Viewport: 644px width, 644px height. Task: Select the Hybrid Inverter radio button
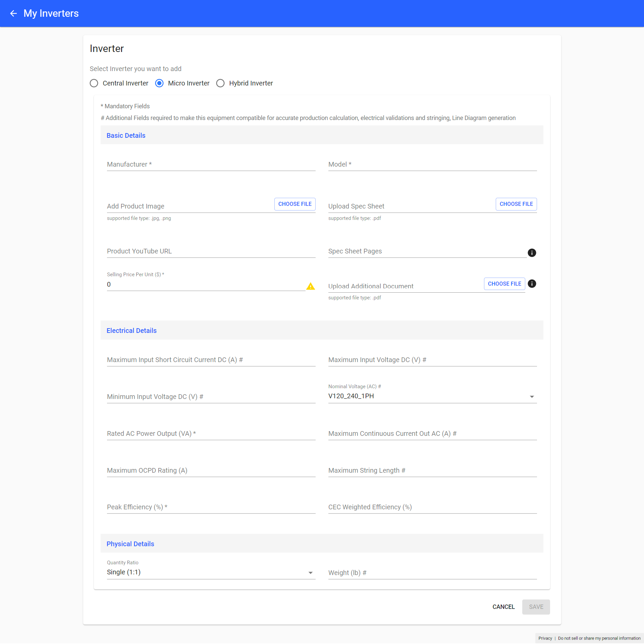coord(220,83)
